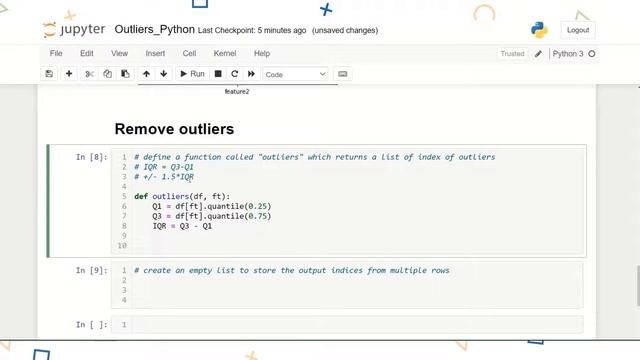
Task: Open the View menu
Action: [x=120, y=53]
